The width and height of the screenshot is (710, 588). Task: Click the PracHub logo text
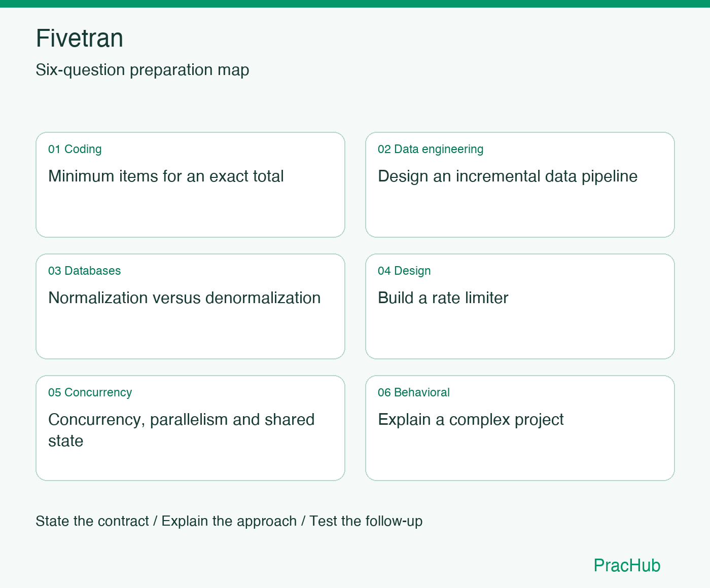tap(627, 565)
